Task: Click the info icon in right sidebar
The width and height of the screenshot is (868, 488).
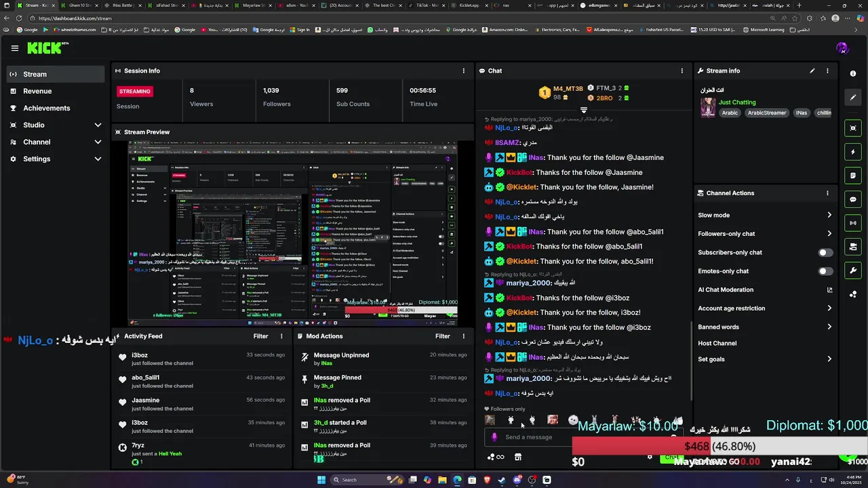Action: 853,73
